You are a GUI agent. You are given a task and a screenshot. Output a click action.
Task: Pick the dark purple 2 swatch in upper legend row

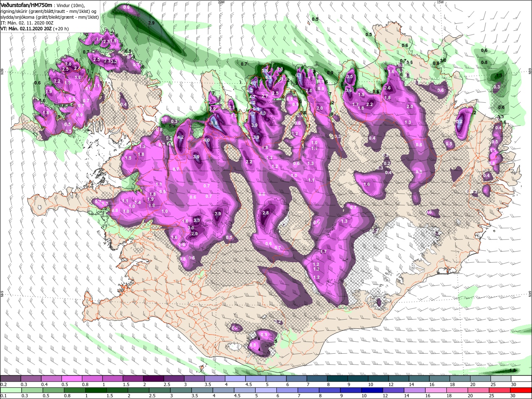pos(153,379)
